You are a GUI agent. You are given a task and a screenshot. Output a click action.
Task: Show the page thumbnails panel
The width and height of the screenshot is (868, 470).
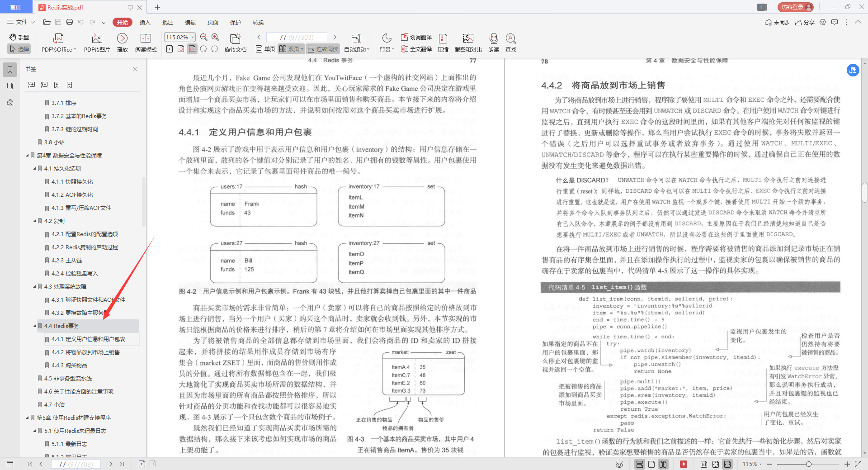pyautogui.click(x=10, y=86)
